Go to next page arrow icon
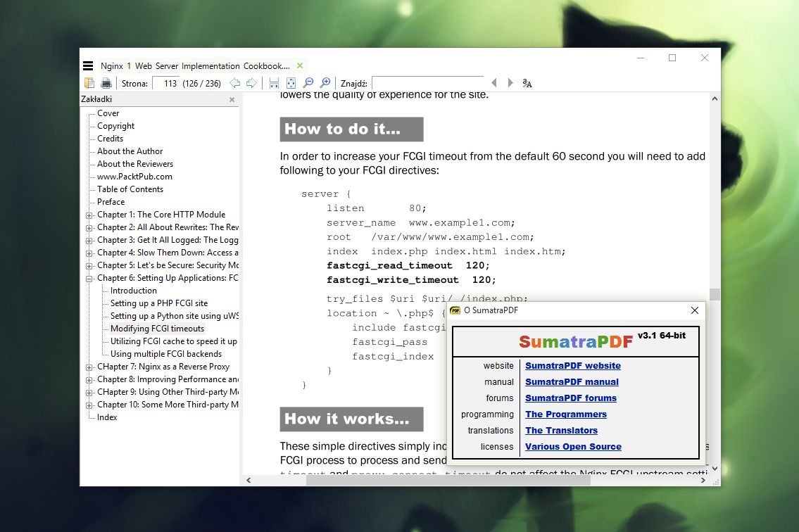The width and height of the screenshot is (799, 532). click(251, 83)
